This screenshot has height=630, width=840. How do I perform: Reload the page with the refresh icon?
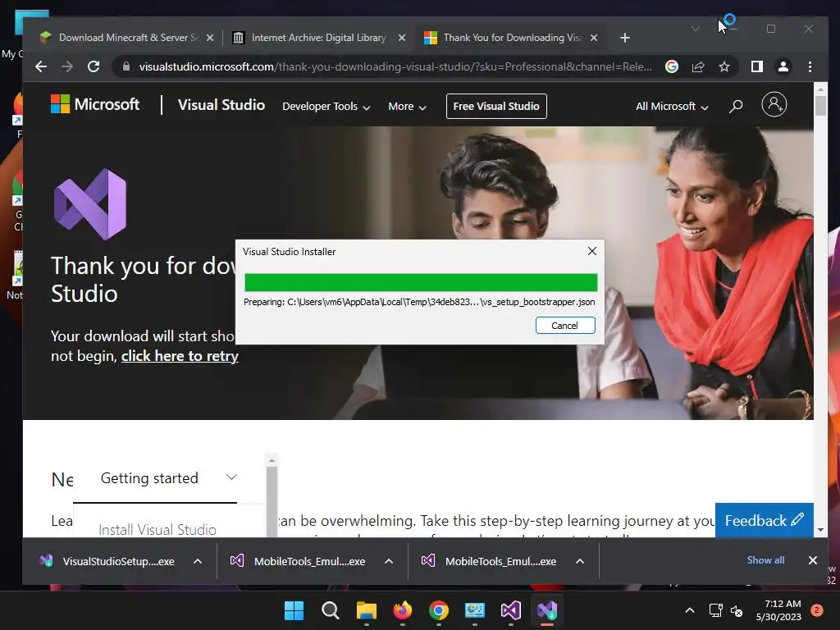pos(94,66)
